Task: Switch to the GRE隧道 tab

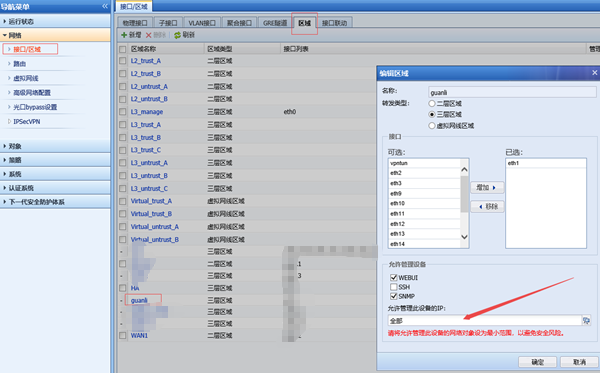Action: pyautogui.click(x=275, y=23)
